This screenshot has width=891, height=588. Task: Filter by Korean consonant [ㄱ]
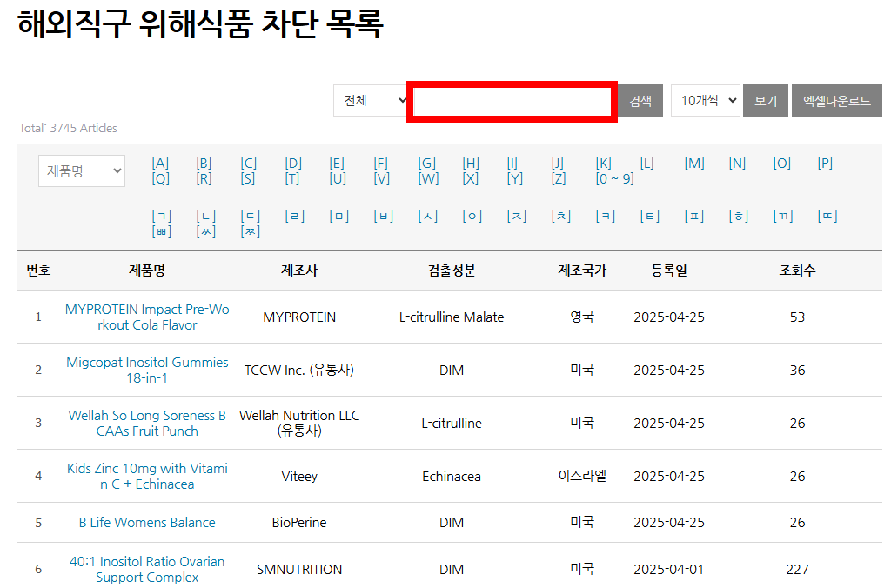click(x=161, y=216)
